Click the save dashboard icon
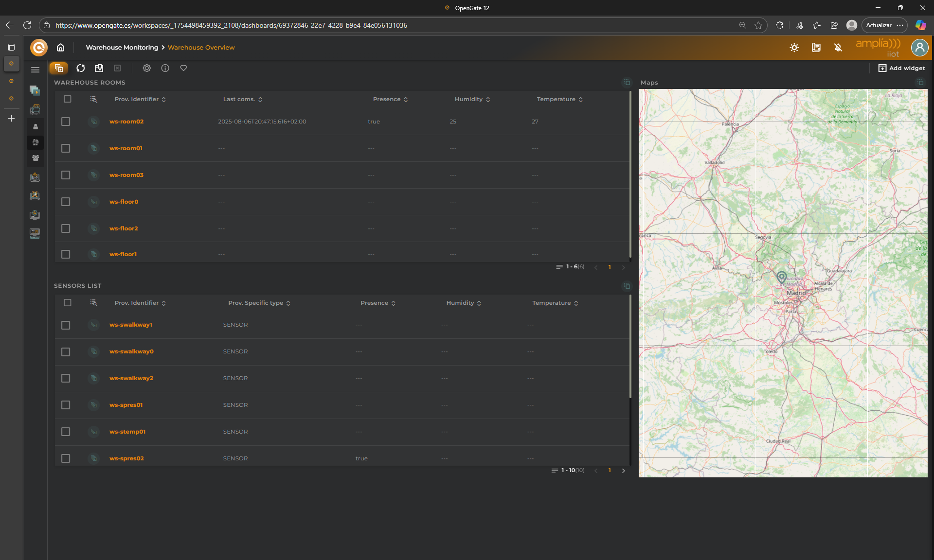Viewport: 934px width, 560px height. [99, 68]
